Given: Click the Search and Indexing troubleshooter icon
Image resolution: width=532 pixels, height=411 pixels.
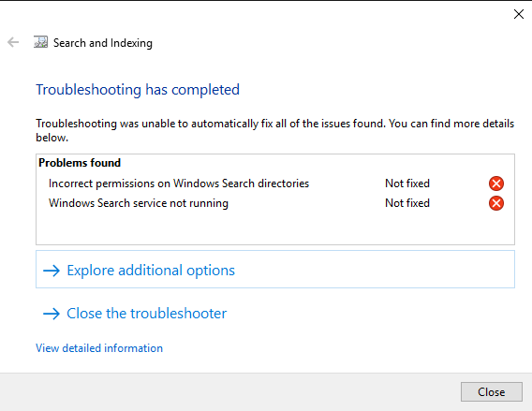Looking at the screenshot, I should 40,42.
